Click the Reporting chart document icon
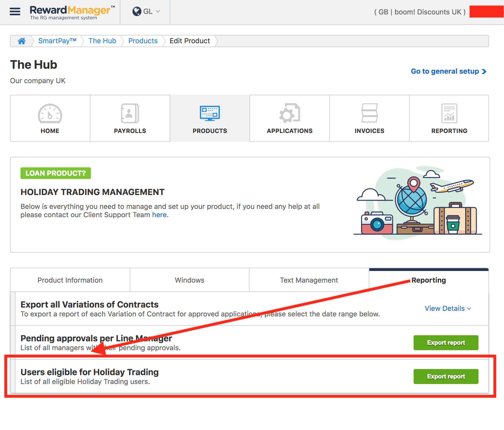 (x=449, y=113)
